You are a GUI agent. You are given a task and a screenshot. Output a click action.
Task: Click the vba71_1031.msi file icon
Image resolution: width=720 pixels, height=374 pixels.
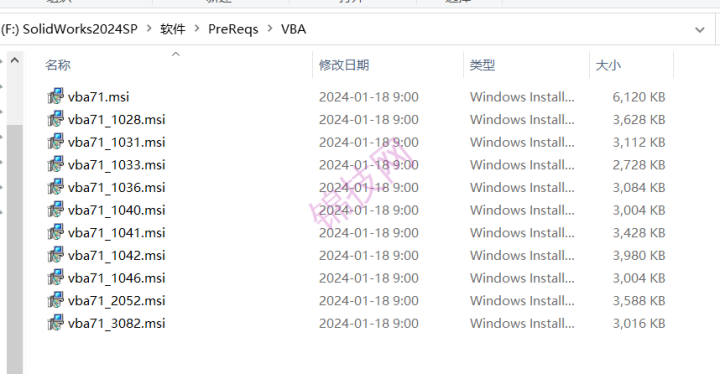56,142
